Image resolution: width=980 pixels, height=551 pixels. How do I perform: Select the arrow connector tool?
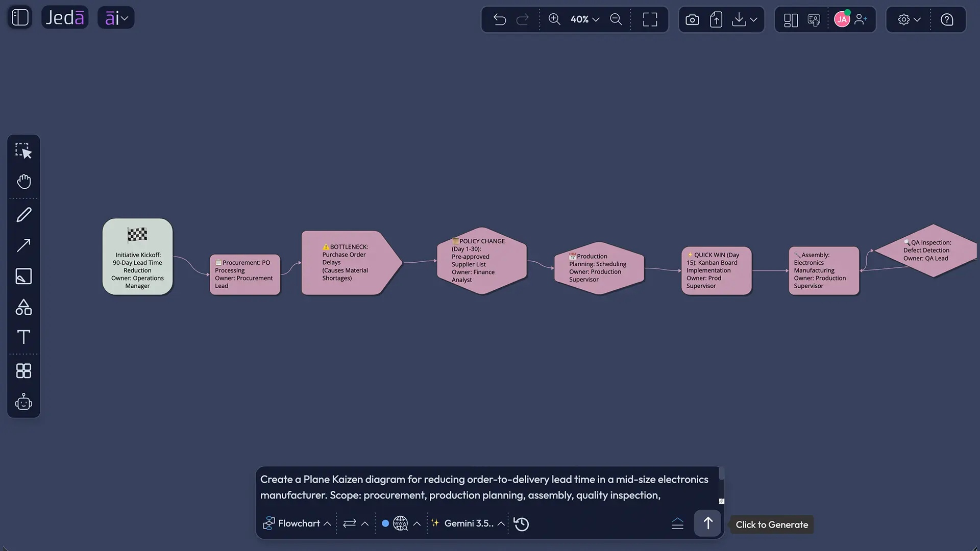pos(23,245)
